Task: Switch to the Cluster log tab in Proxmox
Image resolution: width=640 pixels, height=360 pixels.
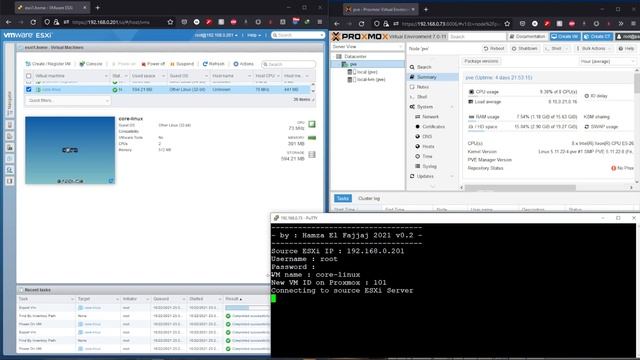Action: tap(369, 198)
